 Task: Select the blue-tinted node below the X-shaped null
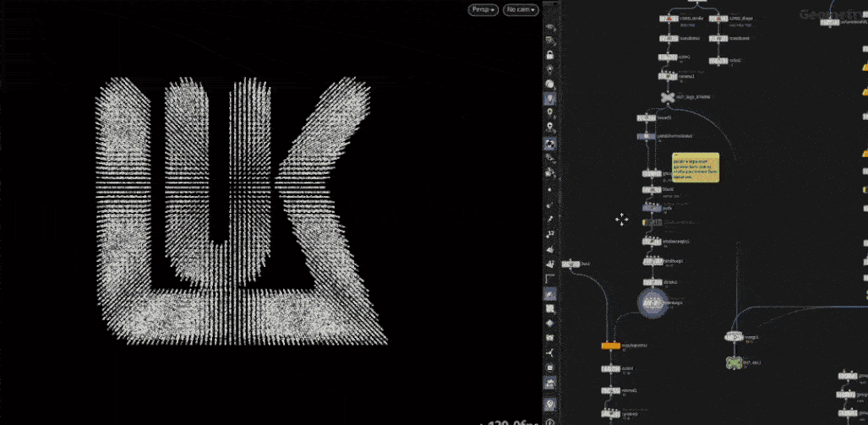(x=647, y=136)
